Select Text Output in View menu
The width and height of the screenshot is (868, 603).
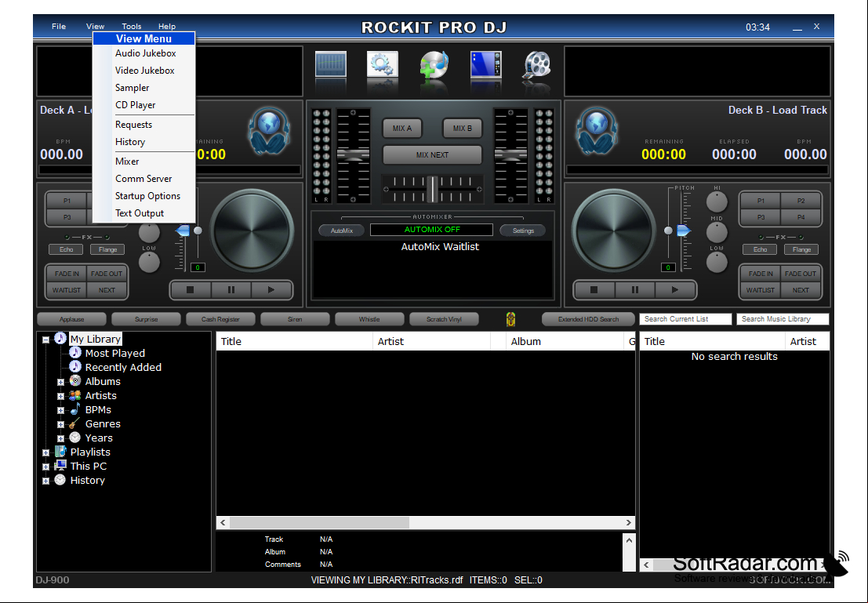(139, 213)
